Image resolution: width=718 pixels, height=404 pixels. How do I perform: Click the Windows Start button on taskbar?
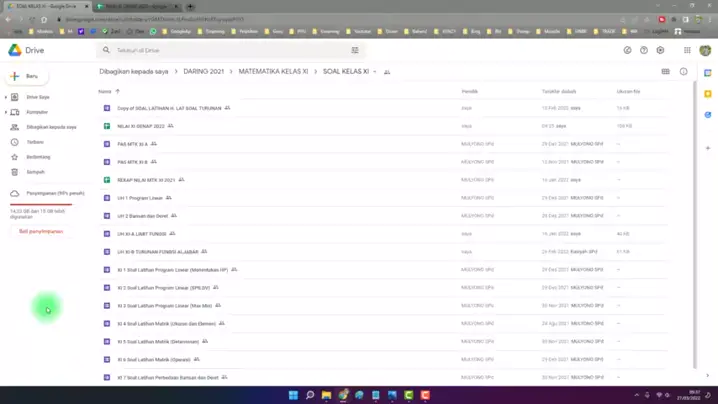(x=293, y=395)
